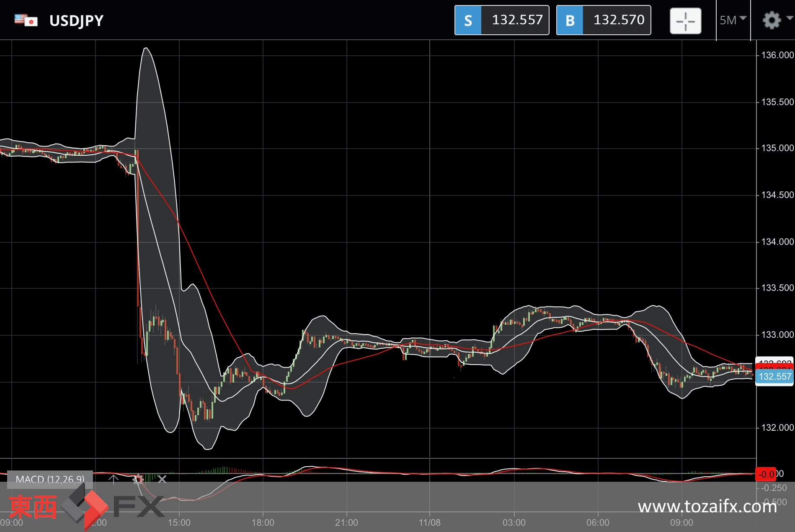Open the 5M timeframe dropdown
This screenshot has height=532, width=795.
point(733,20)
